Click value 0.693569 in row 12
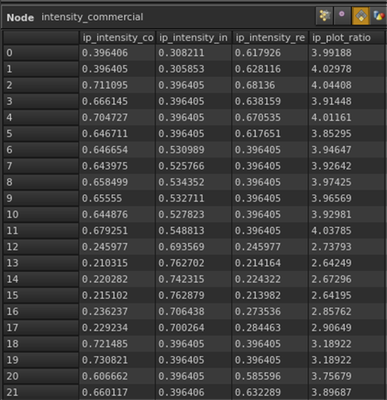 (181, 247)
